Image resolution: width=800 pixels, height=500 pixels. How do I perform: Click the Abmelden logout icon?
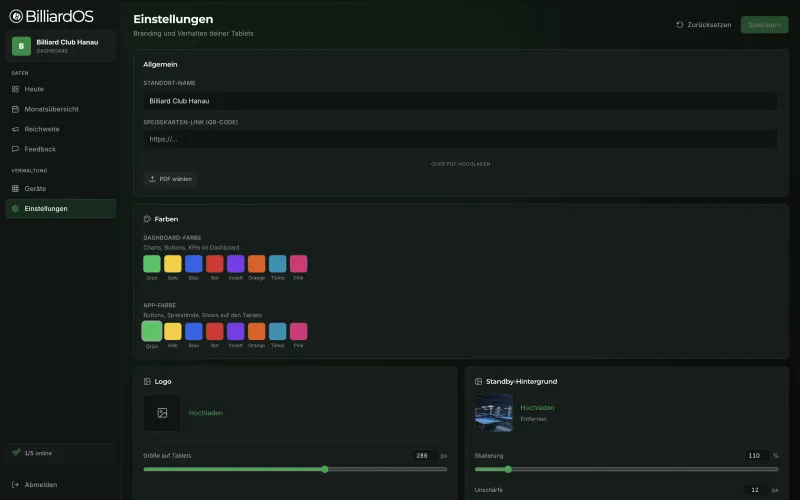tap(15, 485)
